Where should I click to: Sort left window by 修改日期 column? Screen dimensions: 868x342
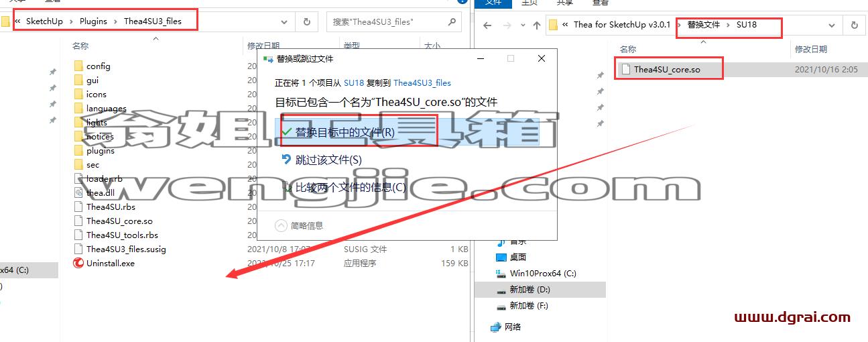(x=263, y=46)
